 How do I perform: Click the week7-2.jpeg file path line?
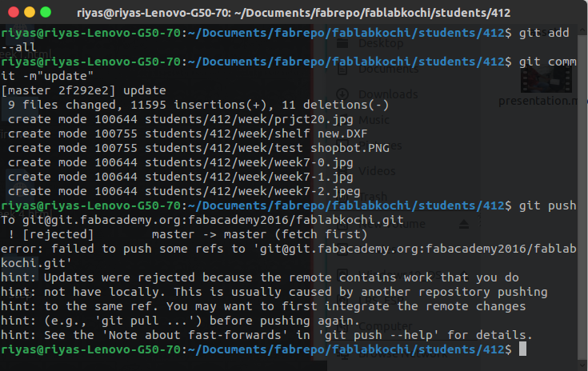[184, 191]
